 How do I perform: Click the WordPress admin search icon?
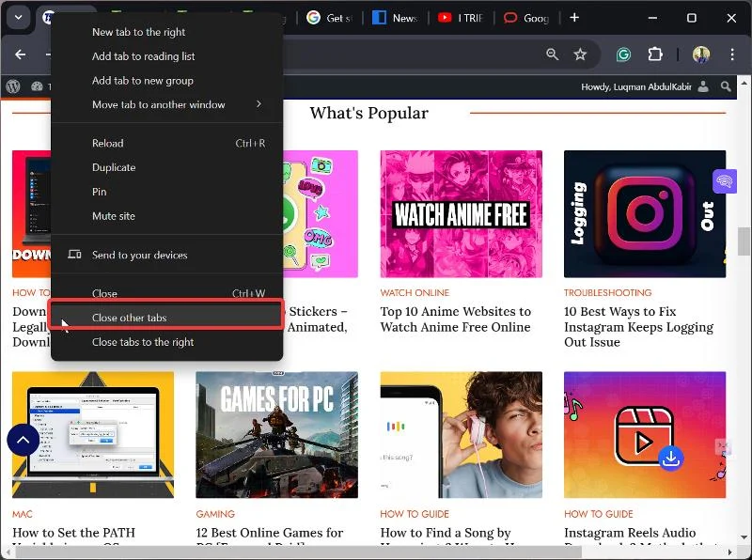pos(726,86)
